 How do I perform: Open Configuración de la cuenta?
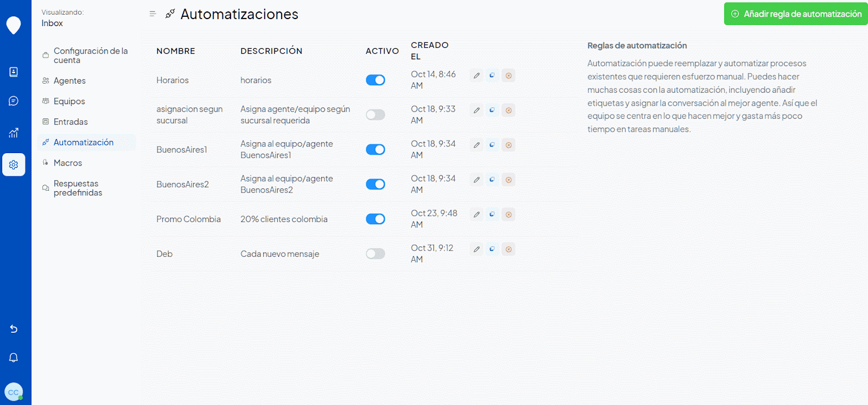[86, 55]
